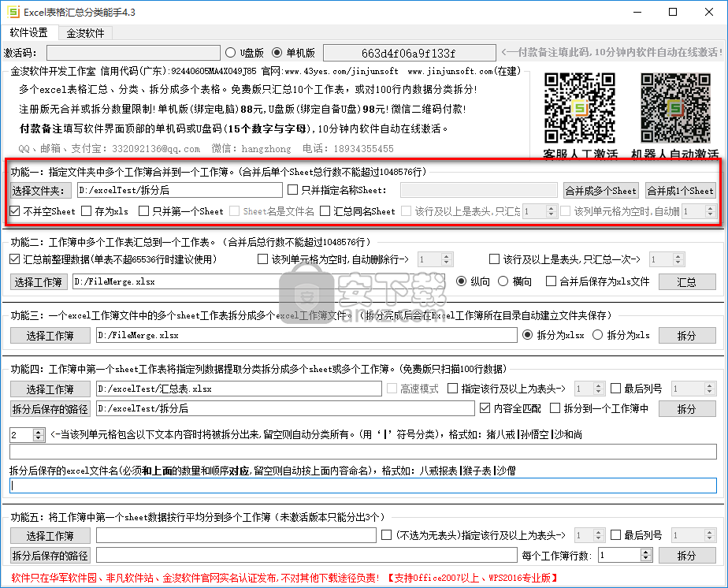Click empty save path field in 功能五
Image resolution: width=728 pixels, height=588 pixels.
pyautogui.click(x=306, y=555)
